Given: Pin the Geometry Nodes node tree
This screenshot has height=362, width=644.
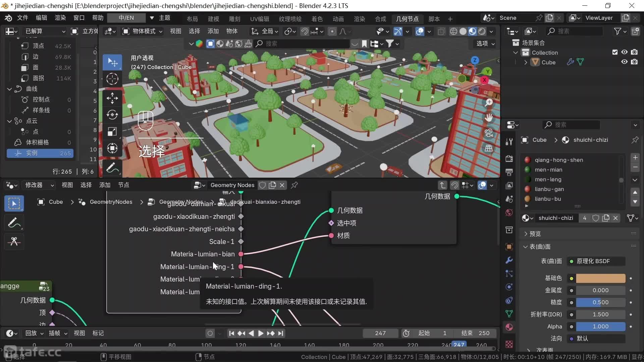Looking at the screenshot, I should click(294, 185).
